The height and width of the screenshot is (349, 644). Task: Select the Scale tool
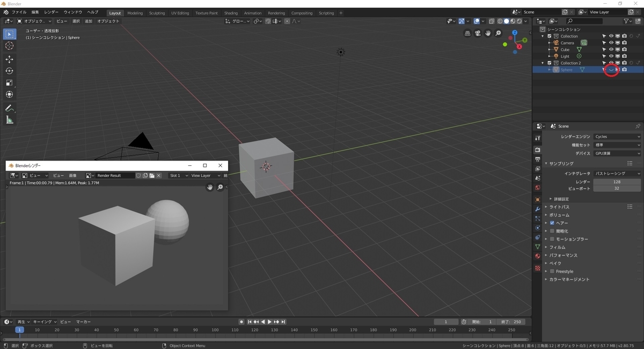point(9,83)
